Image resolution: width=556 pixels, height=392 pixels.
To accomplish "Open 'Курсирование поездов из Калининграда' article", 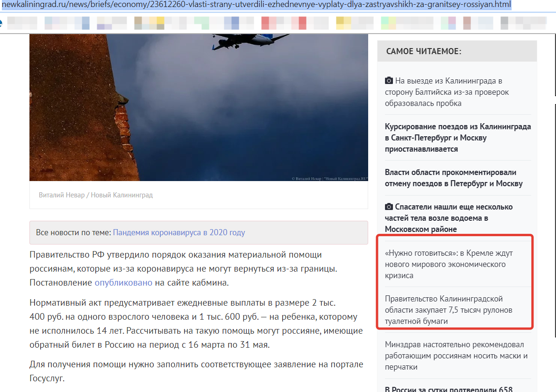I will pyautogui.click(x=458, y=138).
